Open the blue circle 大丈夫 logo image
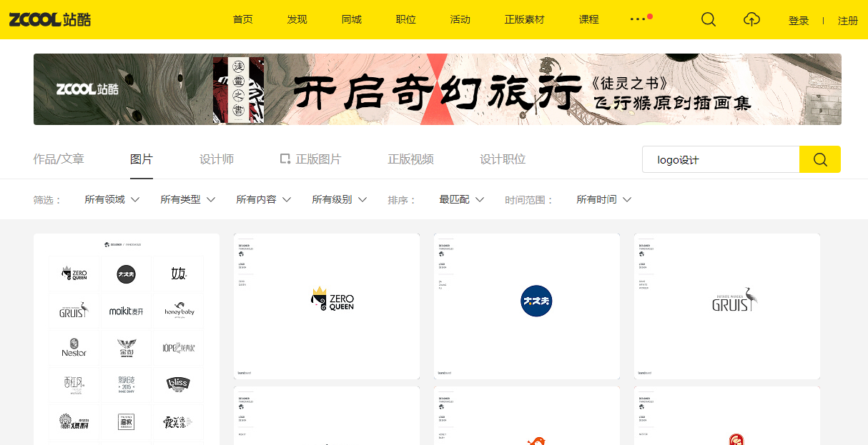This screenshot has height=445, width=868. pos(527,306)
